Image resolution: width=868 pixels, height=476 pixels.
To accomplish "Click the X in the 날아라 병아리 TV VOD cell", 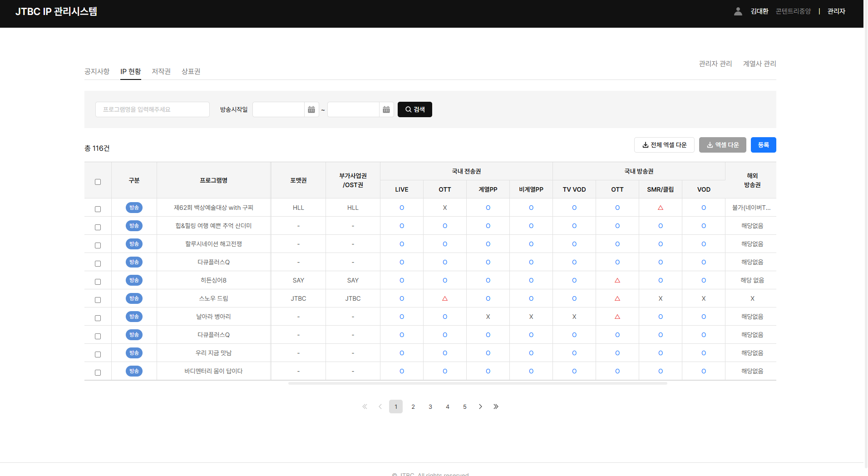I will pos(574,317).
